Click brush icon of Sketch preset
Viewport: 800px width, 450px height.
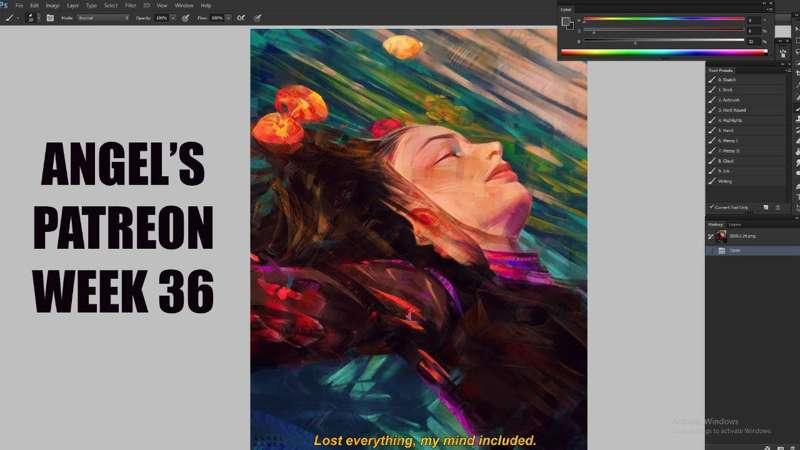pyautogui.click(x=712, y=80)
